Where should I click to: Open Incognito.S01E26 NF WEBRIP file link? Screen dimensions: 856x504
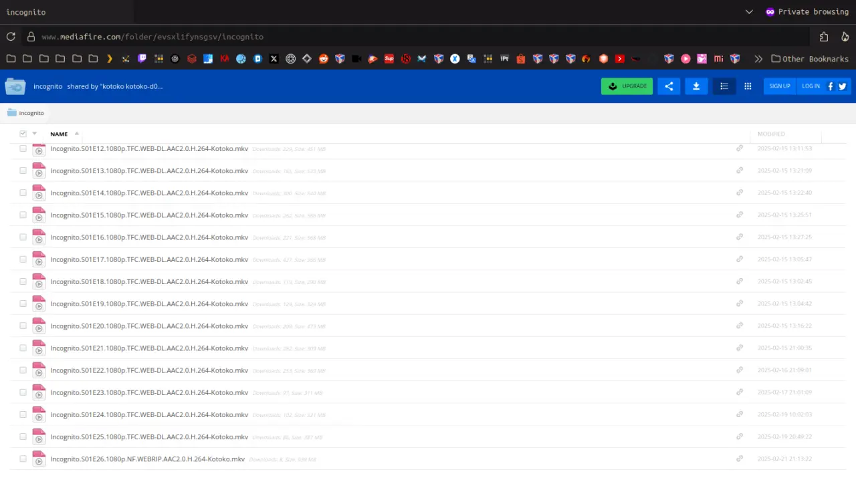pyautogui.click(x=147, y=459)
